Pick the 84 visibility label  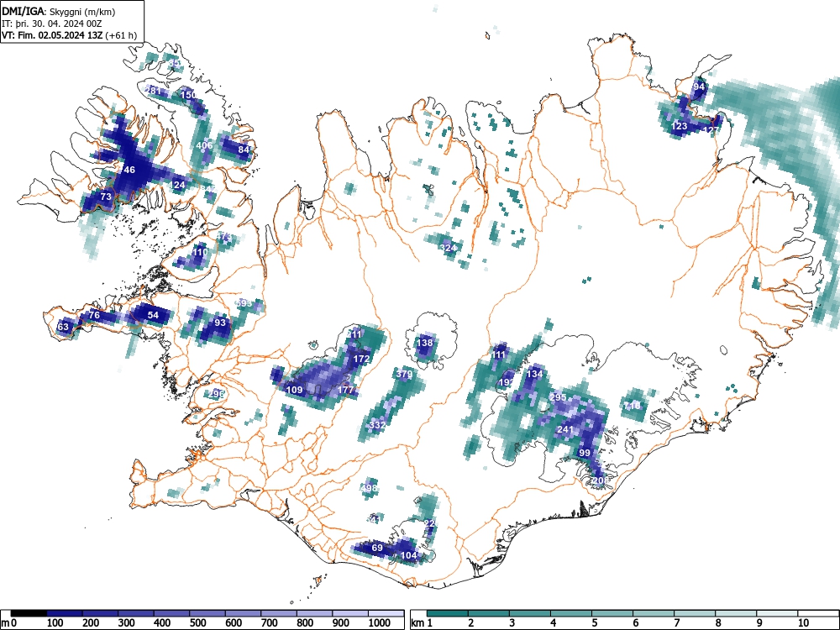click(244, 150)
